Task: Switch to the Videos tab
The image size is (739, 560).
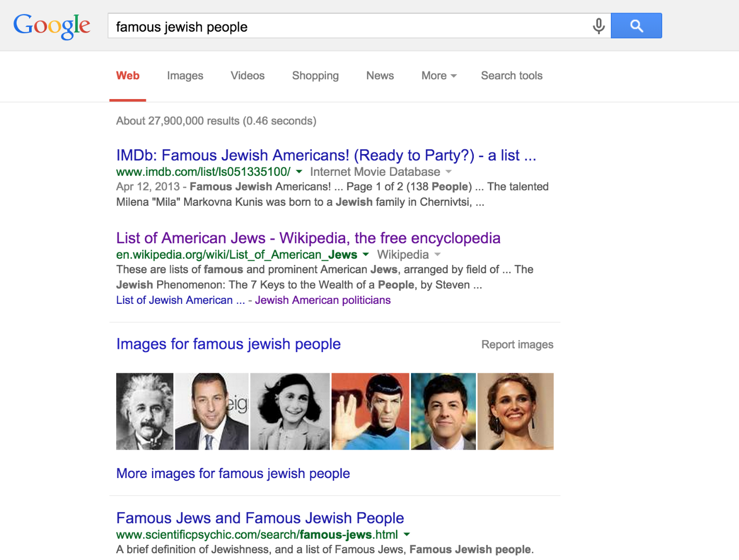Action: tap(248, 76)
